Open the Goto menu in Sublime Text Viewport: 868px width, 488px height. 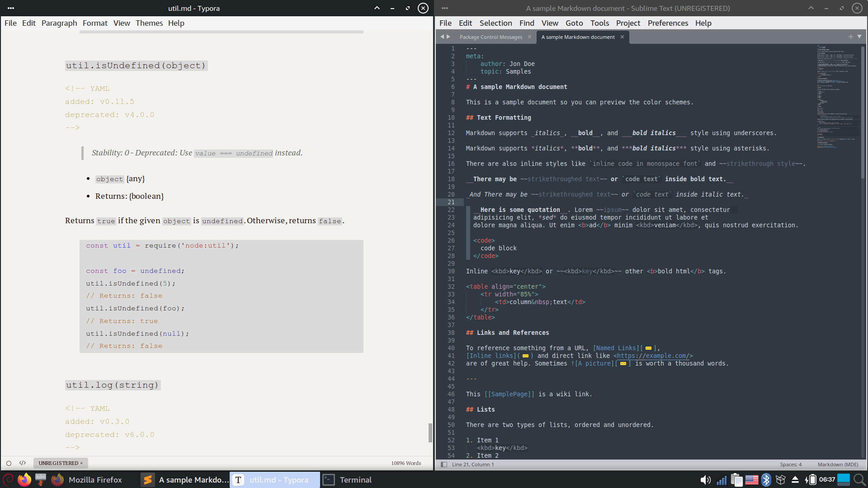tap(574, 23)
